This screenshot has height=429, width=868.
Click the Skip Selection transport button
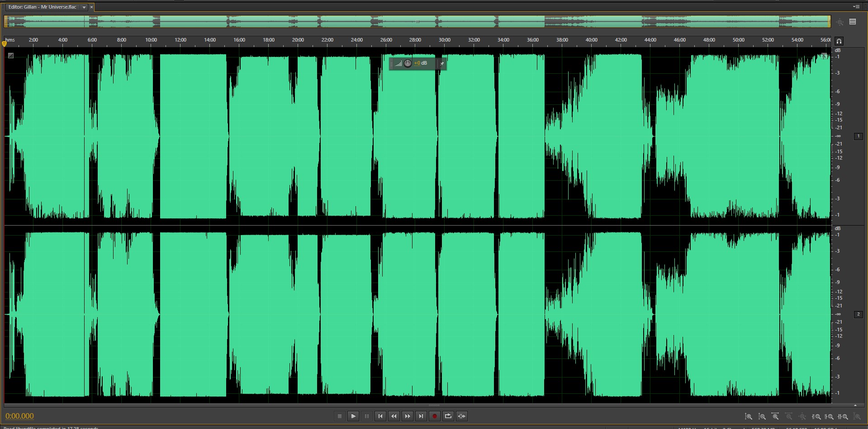tap(461, 416)
